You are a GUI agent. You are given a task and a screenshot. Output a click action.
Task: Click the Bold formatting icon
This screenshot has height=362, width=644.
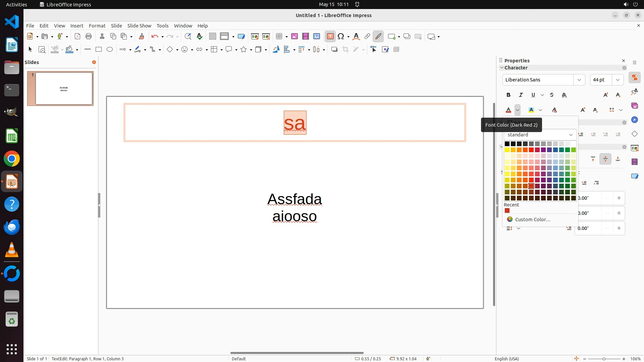(508, 95)
